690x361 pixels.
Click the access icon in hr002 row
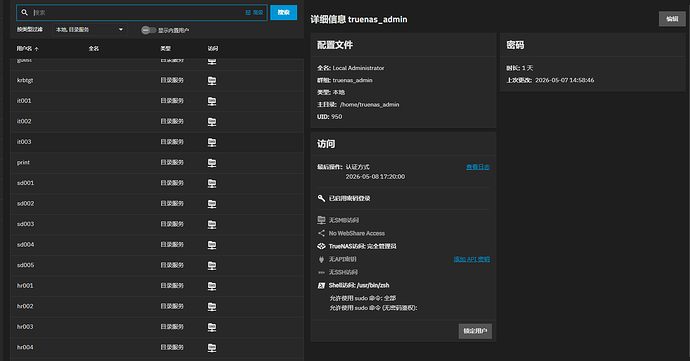212,306
